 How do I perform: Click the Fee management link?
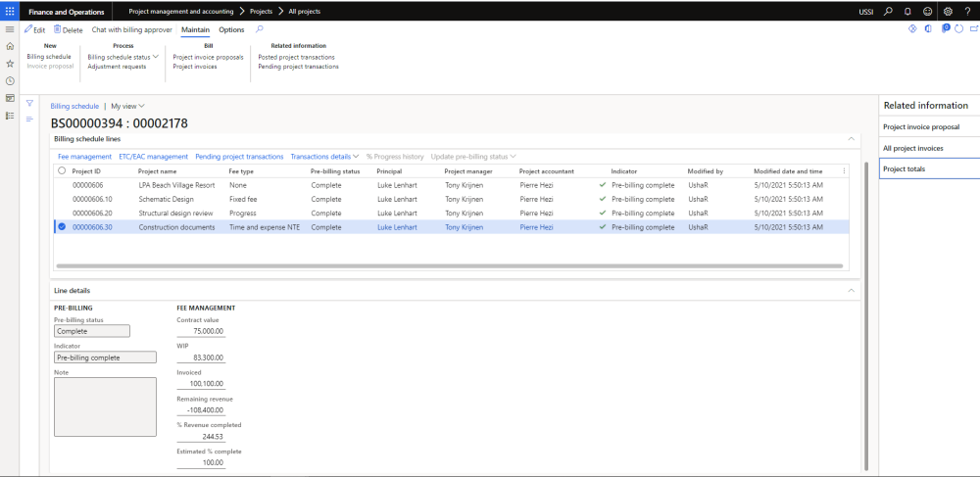(x=84, y=157)
